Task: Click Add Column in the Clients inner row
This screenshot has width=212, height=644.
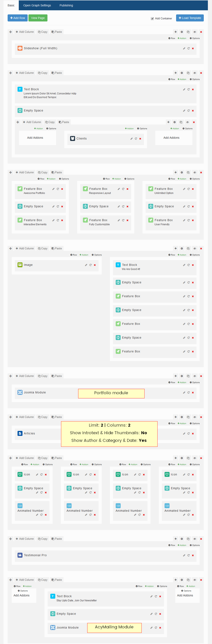Action: click(32, 122)
